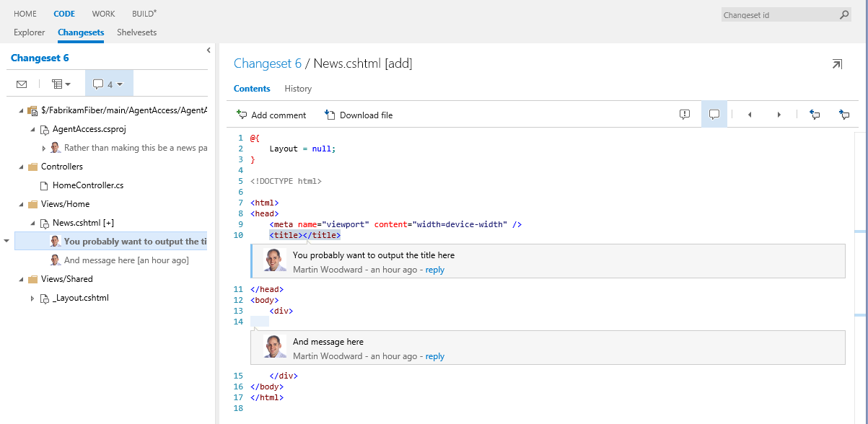Click the meta viewport code on line 9

pos(395,224)
